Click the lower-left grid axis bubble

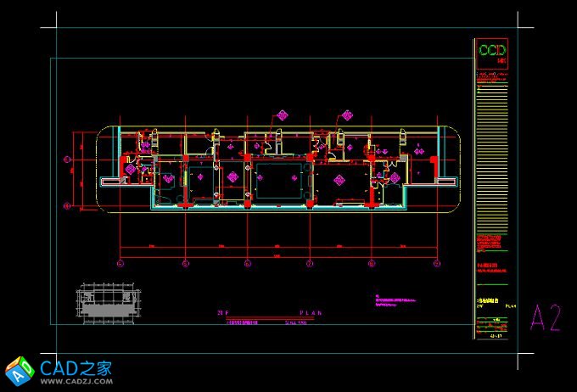(x=67, y=204)
